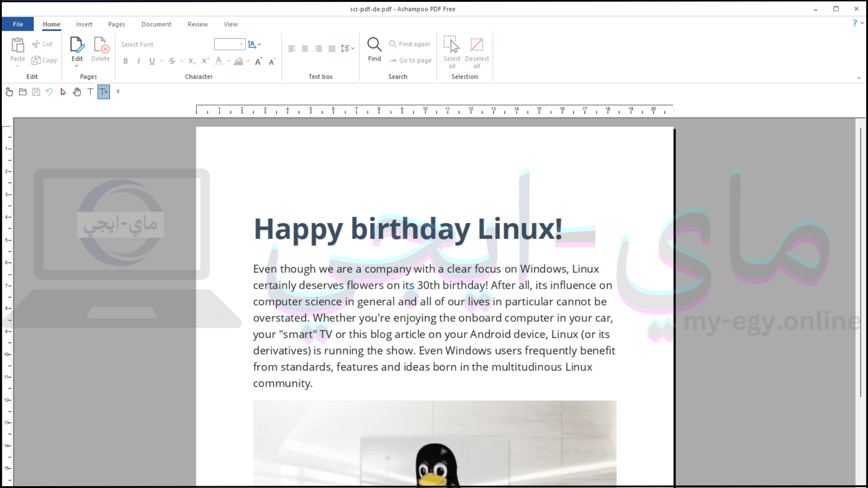This screenshot has height=488, width=868.
Task: Click Find again
Action: pos(410,44)
